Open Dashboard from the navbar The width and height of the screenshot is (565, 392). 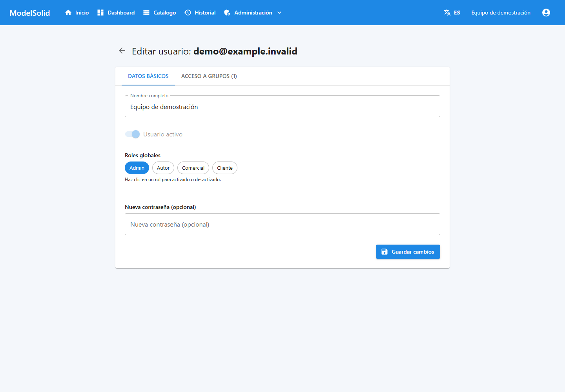(116, 13)
